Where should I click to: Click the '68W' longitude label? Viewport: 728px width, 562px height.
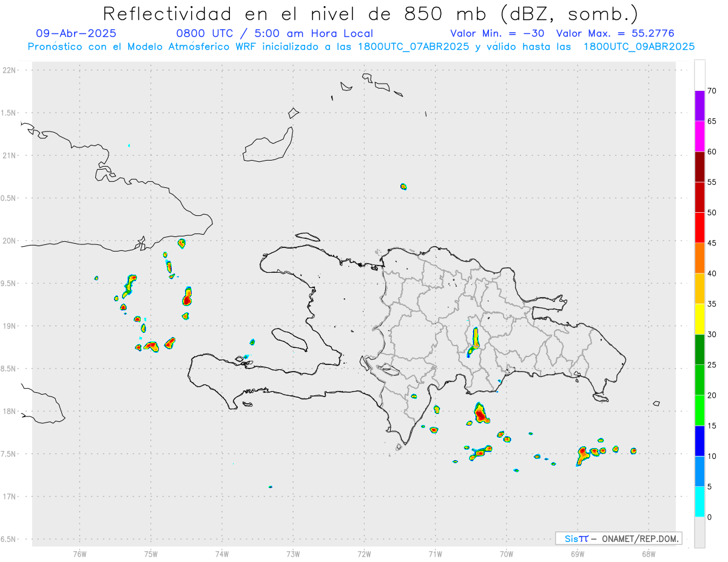(649, 554)
